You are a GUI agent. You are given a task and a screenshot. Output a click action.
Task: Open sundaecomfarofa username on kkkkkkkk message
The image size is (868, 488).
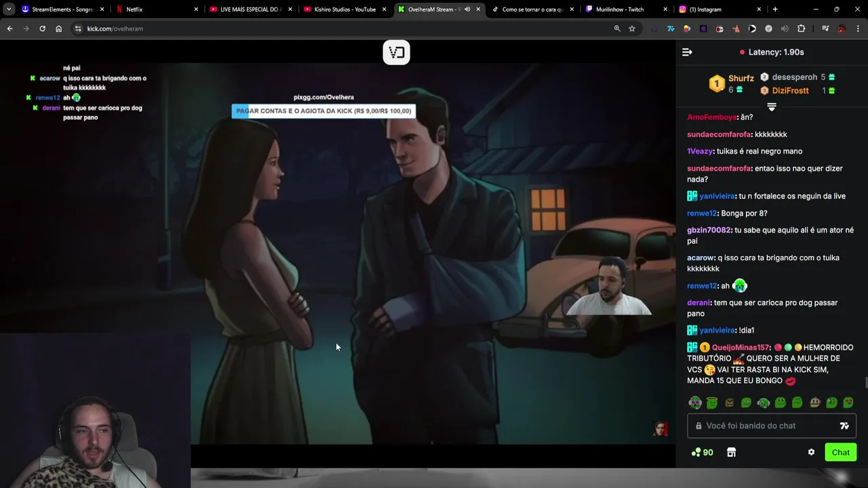719,134
